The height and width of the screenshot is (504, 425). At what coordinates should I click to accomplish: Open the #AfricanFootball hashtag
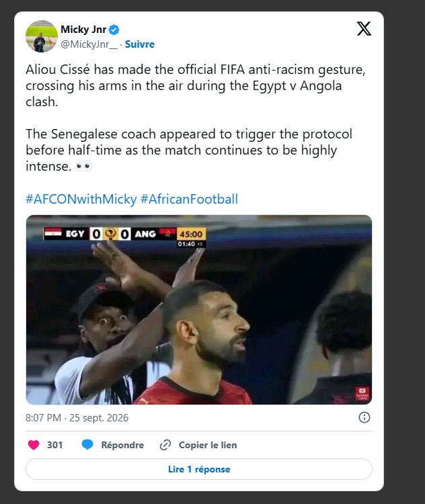pyautogui.click(x=189, y=199)
